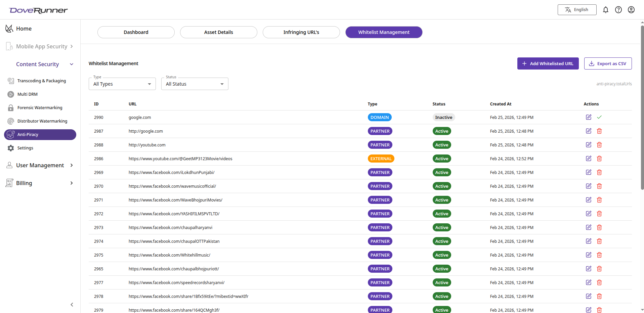Viewport: 644px width, 313px height.
Task: Select the Forensic Watermarking sidebar item
Action: (x=40, y=107)
